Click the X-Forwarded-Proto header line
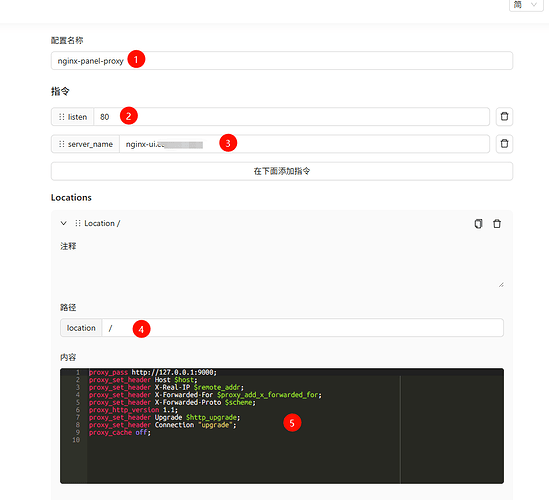 172,402
